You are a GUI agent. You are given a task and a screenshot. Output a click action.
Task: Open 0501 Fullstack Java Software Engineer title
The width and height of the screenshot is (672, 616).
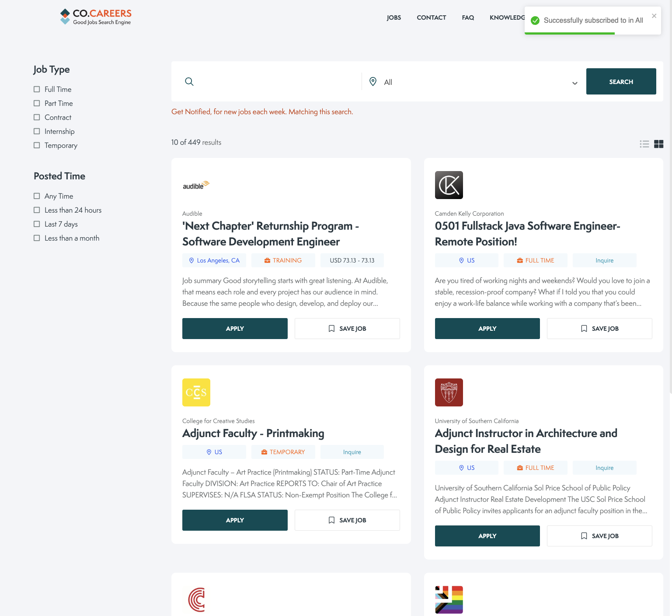(527, 234)
